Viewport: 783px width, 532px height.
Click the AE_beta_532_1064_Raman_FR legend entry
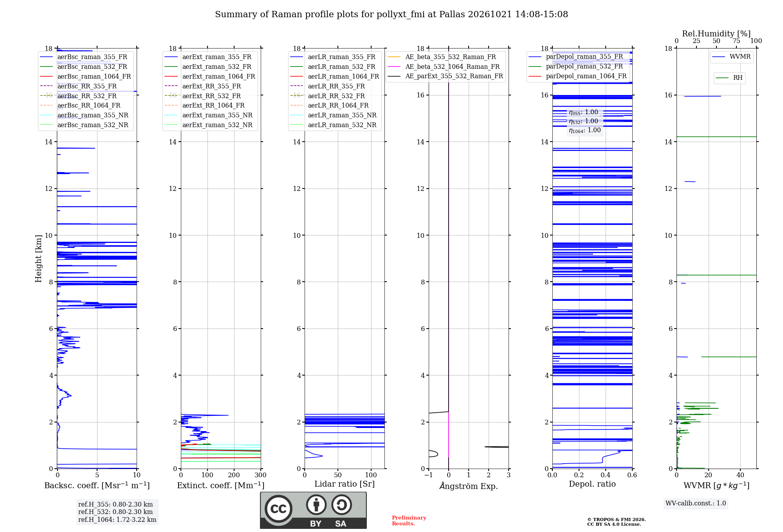[444, 66]
